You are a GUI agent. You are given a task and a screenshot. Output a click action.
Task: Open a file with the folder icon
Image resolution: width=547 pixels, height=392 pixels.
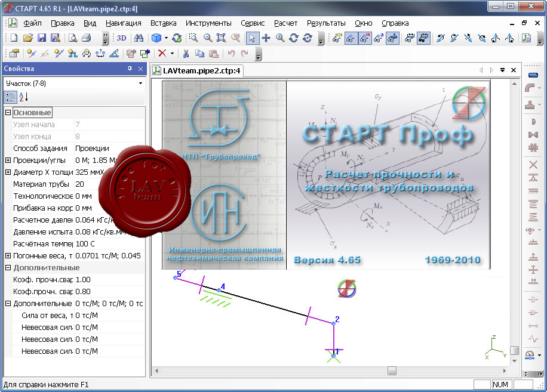point(28,38)
